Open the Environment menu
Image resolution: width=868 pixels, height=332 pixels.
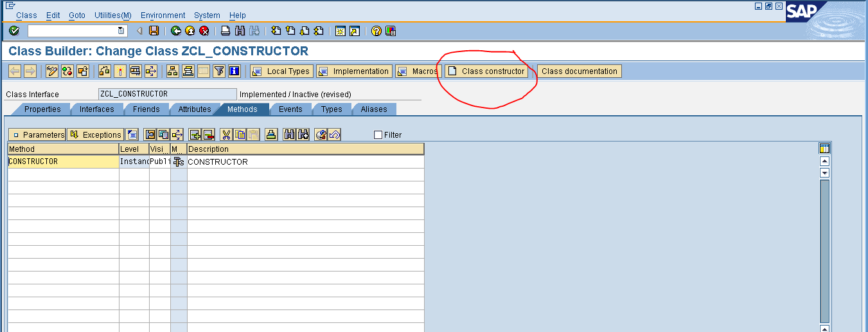click(x=163, y=15)
